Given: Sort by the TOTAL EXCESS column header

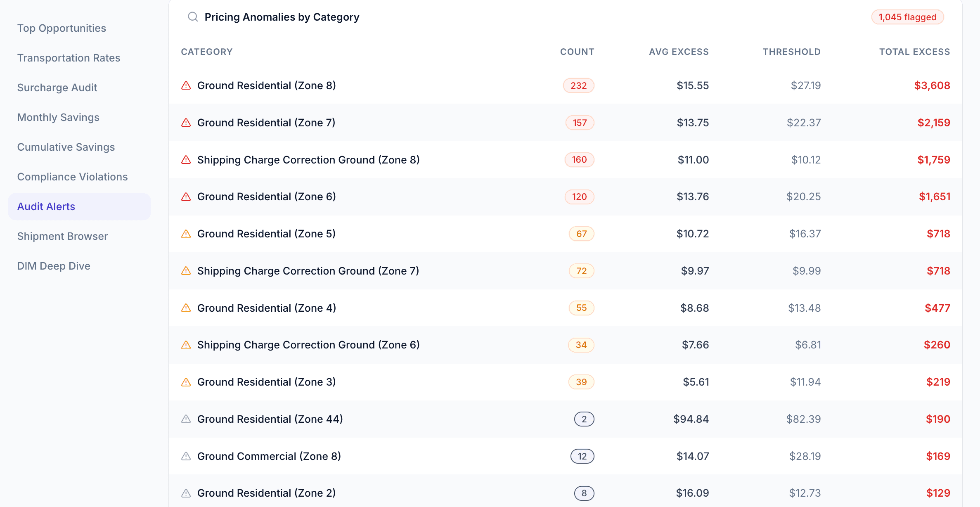Looking at the screenshot, I should click(x=914, y=52).
